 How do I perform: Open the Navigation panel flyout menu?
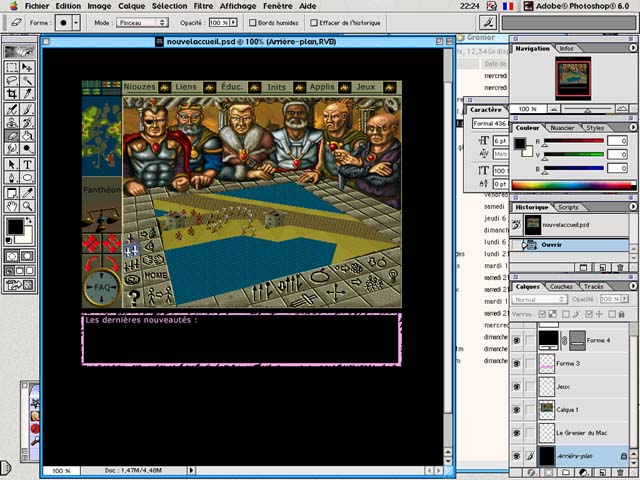coord(633,48)
